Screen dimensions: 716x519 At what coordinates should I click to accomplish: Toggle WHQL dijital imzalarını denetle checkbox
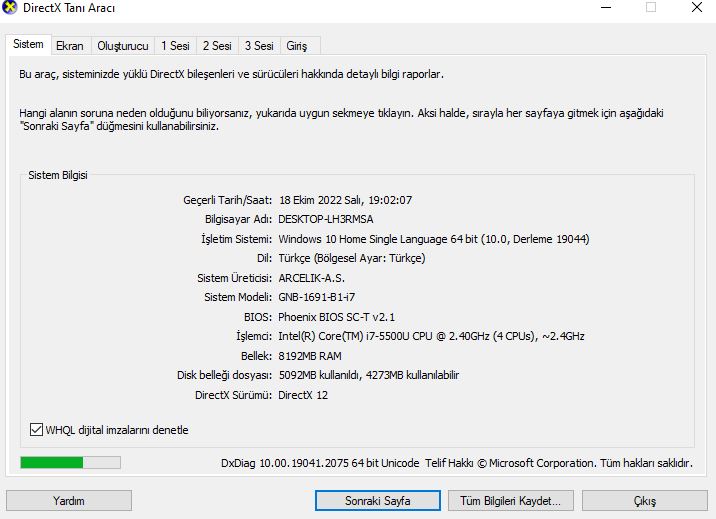click(x=36, y=430)
